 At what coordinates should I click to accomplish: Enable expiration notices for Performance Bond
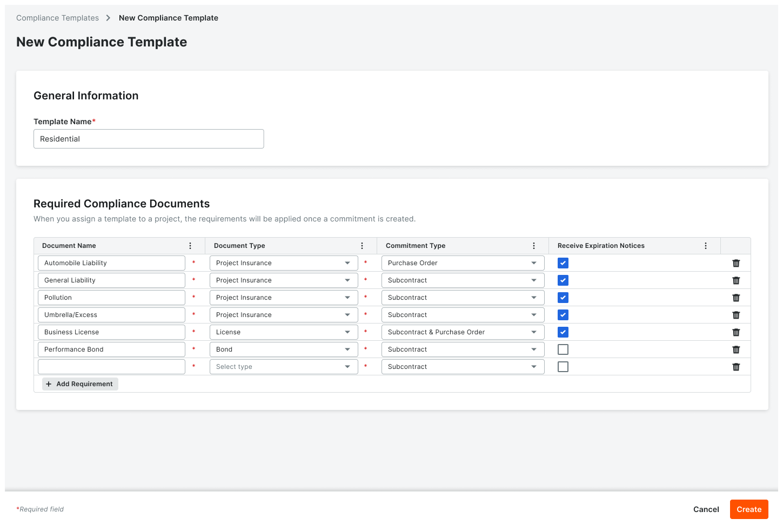point(563,349)
